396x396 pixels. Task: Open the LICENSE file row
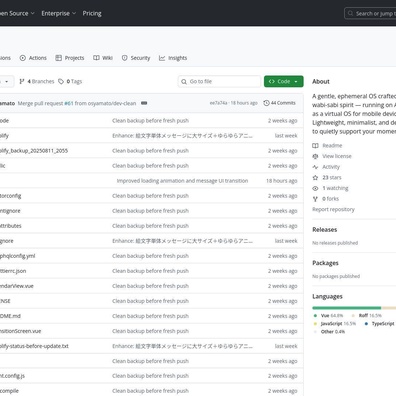(152, 301)
